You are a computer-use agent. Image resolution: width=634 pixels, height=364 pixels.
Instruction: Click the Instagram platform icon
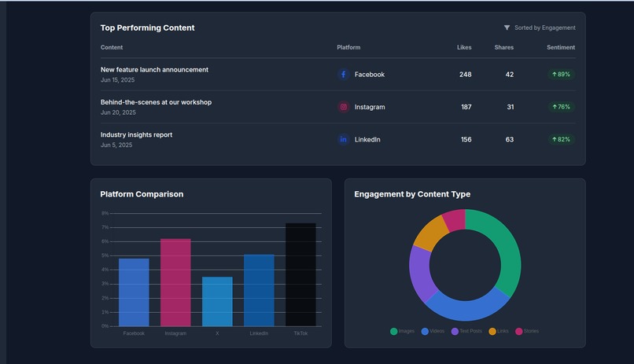point(343,107)
